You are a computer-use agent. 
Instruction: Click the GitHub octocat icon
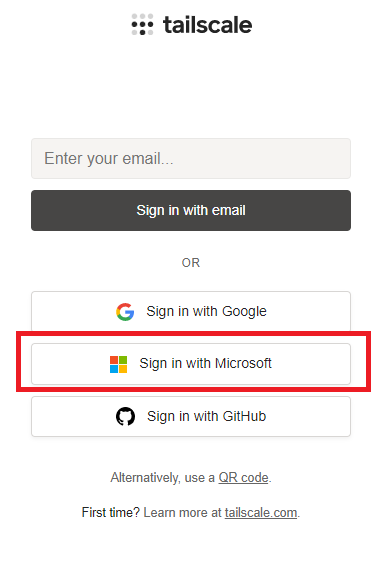pyautogui.click(x=125, y=416)
